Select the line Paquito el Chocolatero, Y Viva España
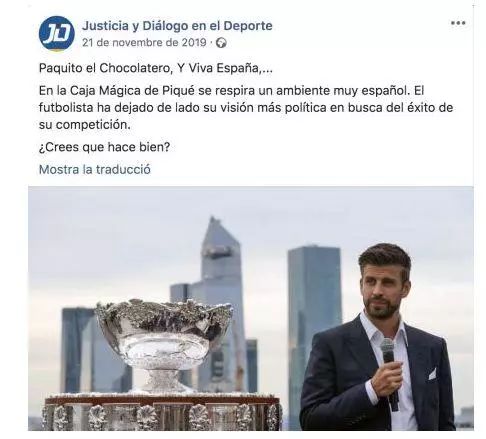The height and width of the screenshot is (439, 486). [x=156, y=68]
